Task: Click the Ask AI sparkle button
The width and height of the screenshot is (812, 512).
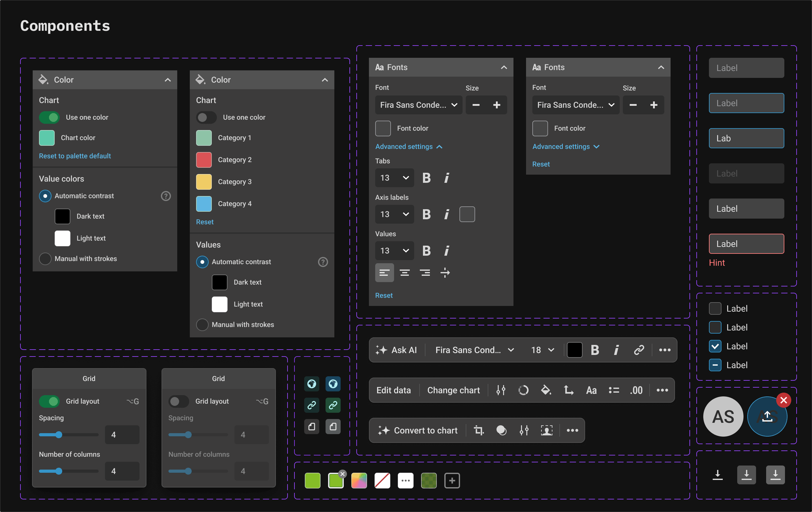Action: [396, 350]
